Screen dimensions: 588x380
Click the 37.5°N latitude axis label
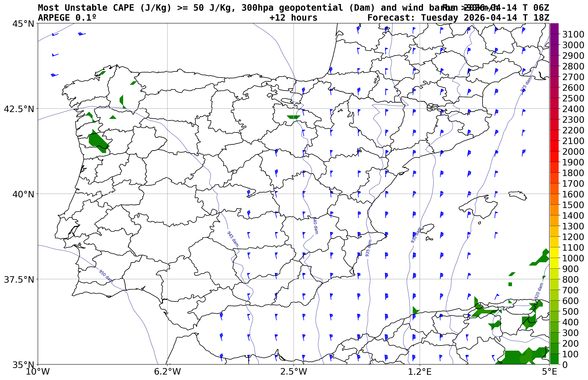(19, 280)
